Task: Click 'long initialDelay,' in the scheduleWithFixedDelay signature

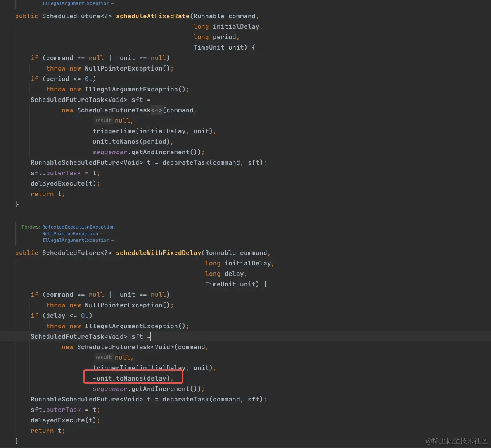Action: tap(240, 264)
